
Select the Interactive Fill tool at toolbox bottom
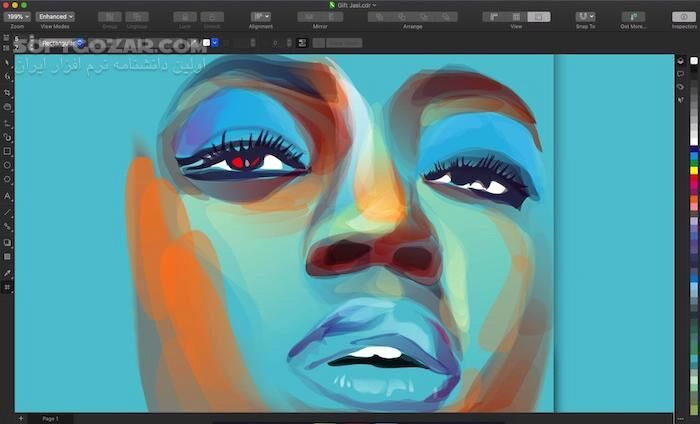click(7, 287)
